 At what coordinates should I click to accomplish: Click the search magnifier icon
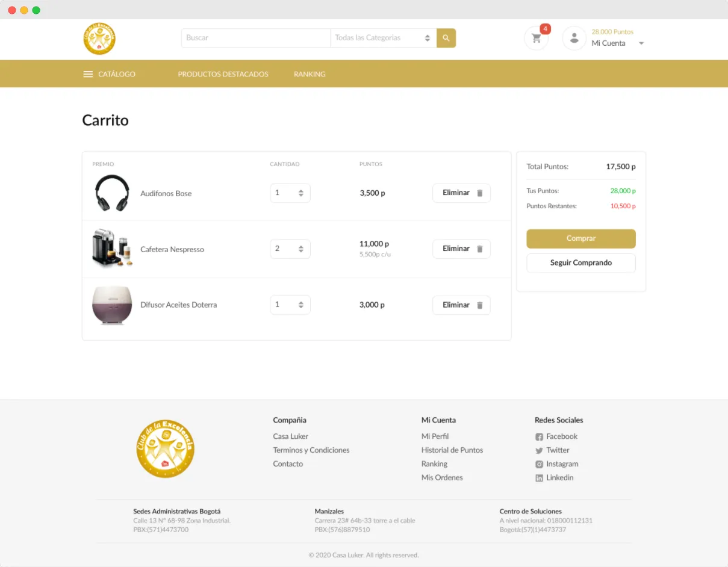click(446, 37)
